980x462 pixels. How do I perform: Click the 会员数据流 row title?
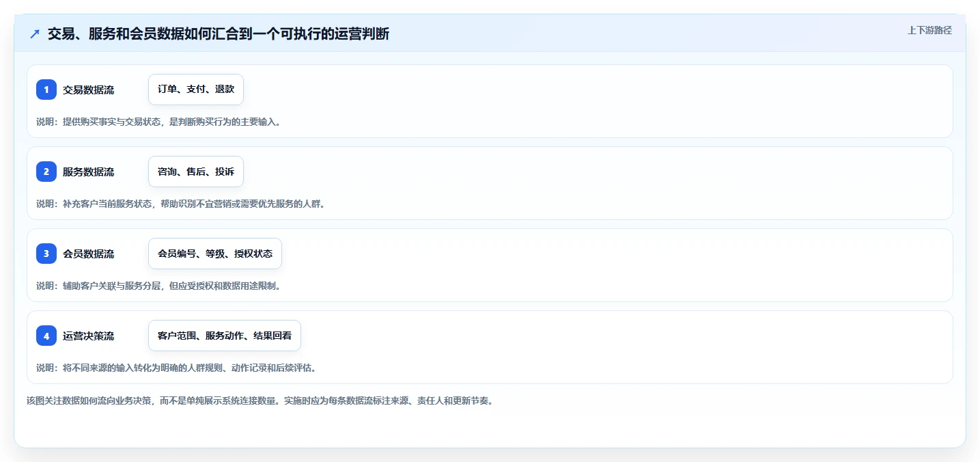tap(89, 254)
